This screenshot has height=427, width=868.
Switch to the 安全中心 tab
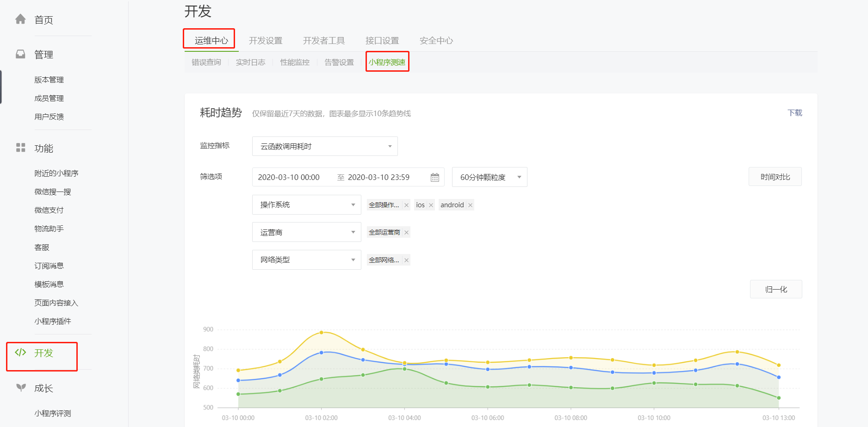(436, 41)
